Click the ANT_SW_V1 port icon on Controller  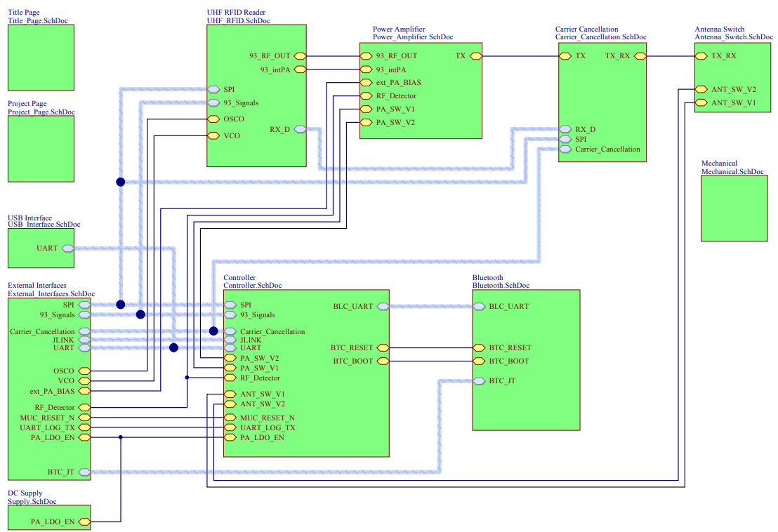click(x=230, y=394)
